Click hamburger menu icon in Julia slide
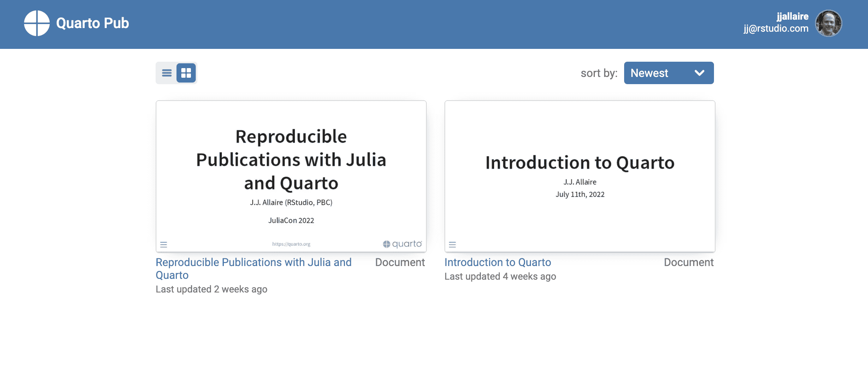The width and height of the screenshot is (868, 367). [x=164, y=244]
